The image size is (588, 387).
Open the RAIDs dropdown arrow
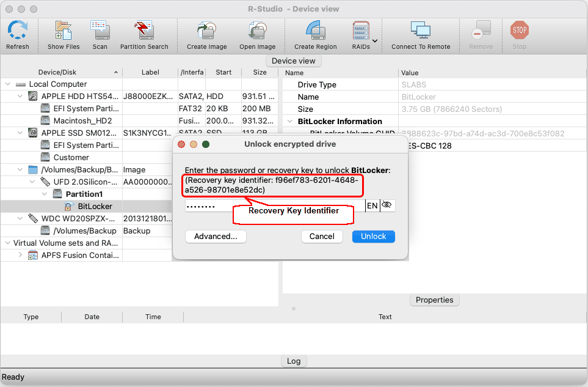click(x=375, y=40)
